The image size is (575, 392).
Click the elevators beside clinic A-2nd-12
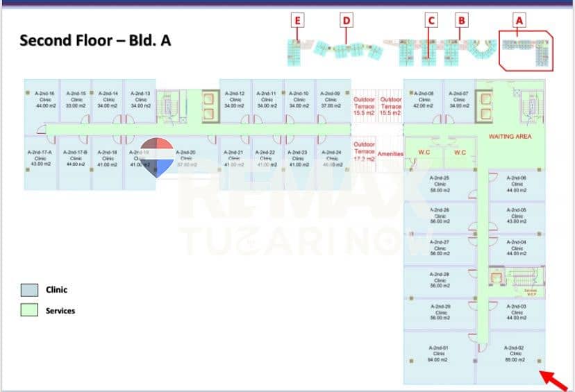211,106
